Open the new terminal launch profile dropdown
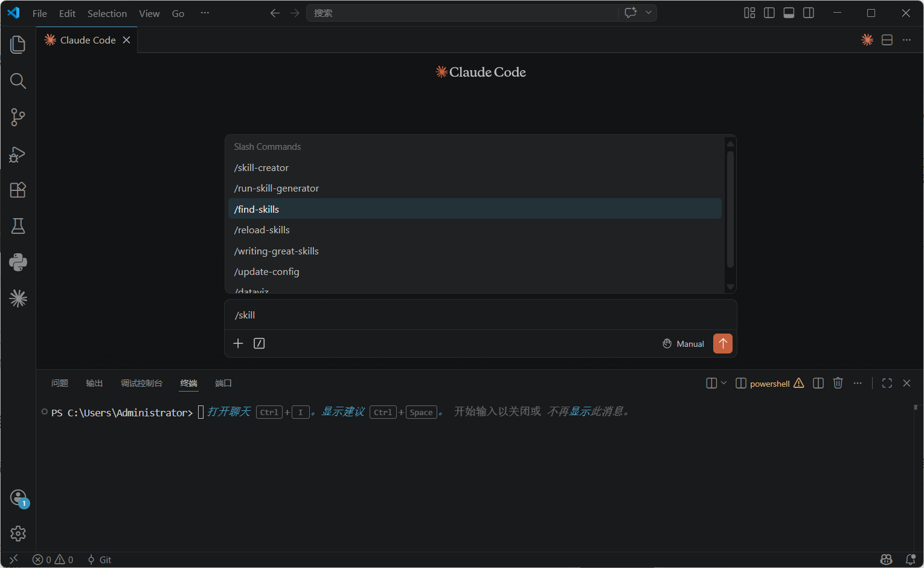The width and height of the screenshot is (924, 568). point(723,383)
